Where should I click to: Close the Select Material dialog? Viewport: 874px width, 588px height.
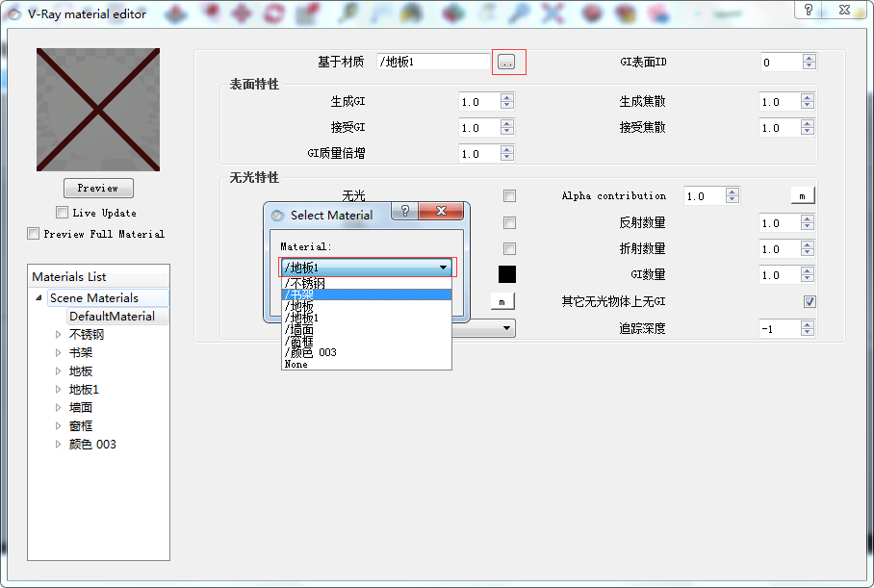pyautogui.click(x=441, y=211)
